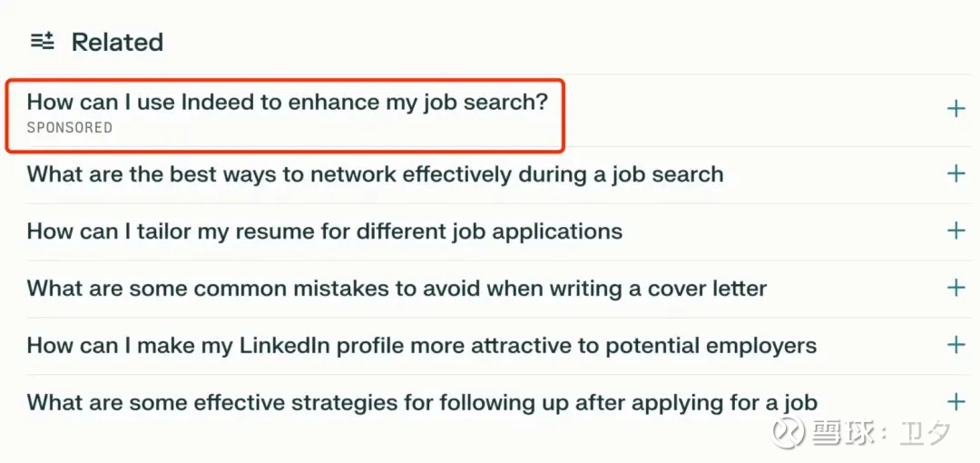980x463 pixels.
Task: Tap plus icon for following up question
Action: 955,402
